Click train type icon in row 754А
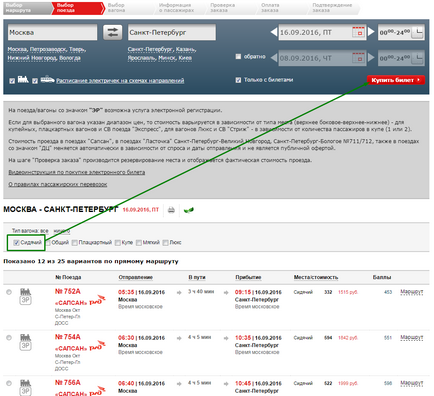Screen dimensions: 434x396 (x=25, y=337)
